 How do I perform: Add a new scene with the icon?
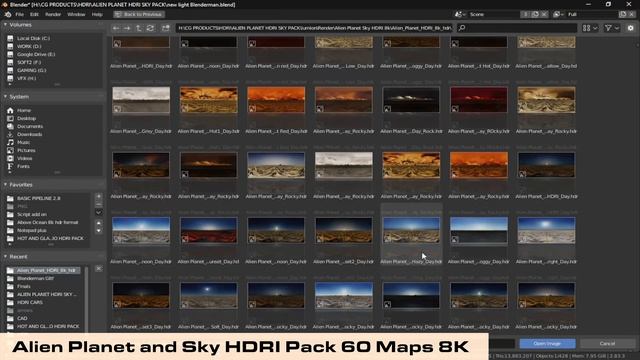point(535,14)
